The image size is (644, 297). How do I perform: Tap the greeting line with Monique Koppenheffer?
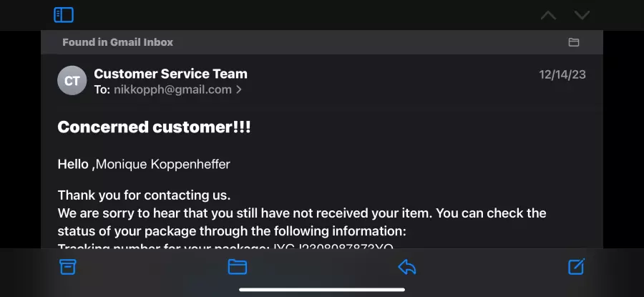[144, 165]
